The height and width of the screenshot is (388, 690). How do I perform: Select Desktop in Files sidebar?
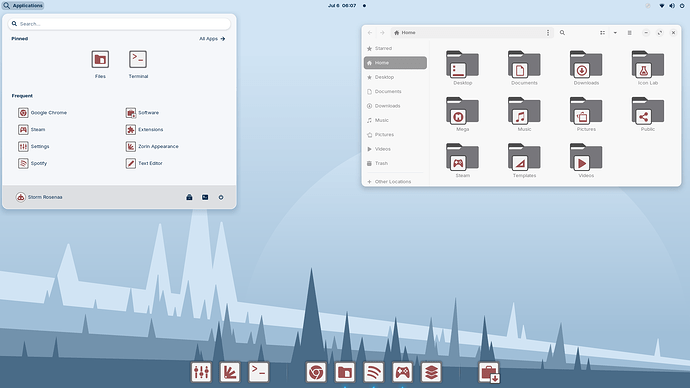click(x=395, y=77)
